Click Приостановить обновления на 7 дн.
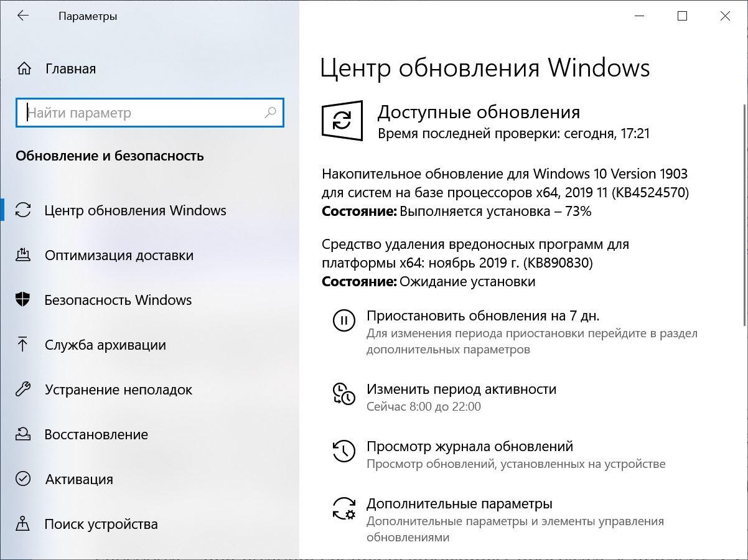The height and width of the screenshot is (560, 748). [483, 315]
